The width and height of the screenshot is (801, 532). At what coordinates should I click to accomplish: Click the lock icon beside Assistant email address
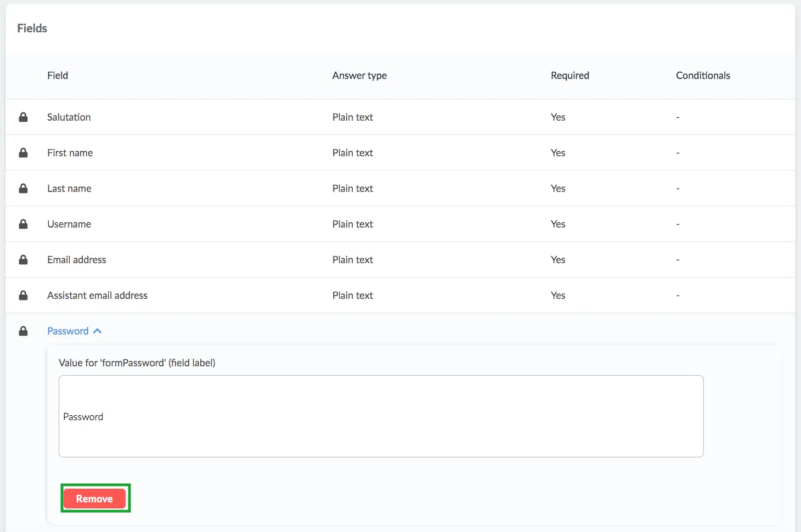pos(23,295)
